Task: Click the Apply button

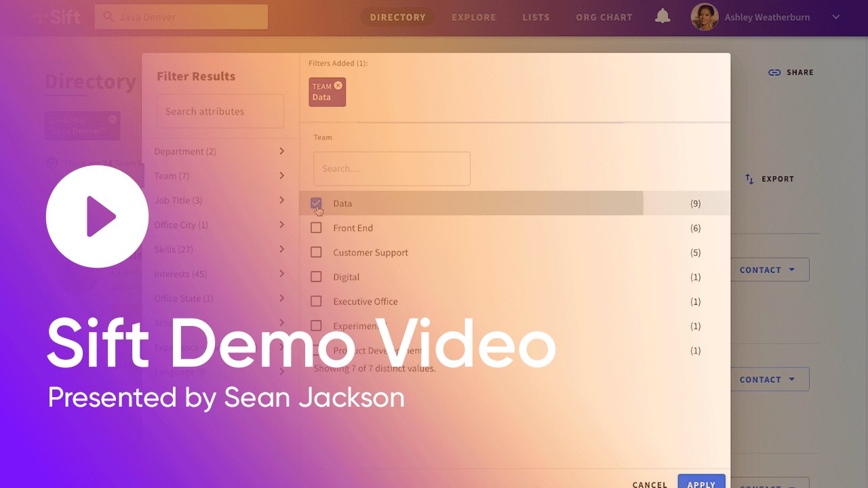Action: pyautogui.click(x=701, y=483)
